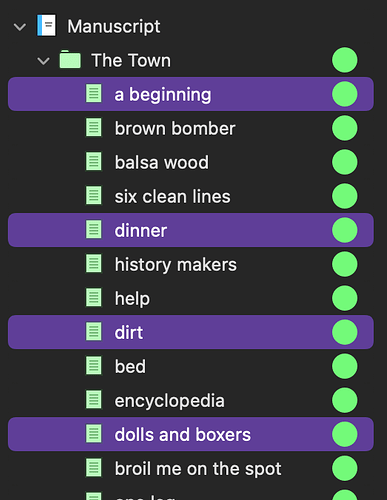The width and height of the screenshot is (387, 500).
Task: Click document icon beside brown bomber
Action: (x=94, y=128)
